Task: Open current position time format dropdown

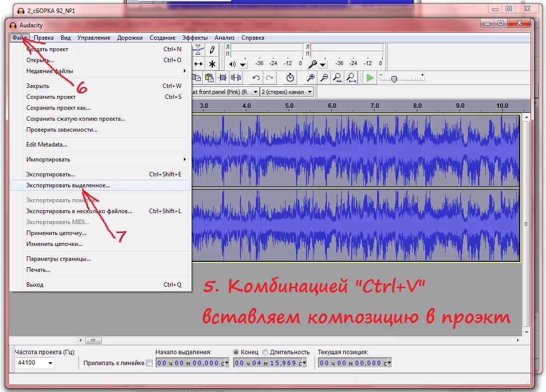Action: (x=390, y=363)
